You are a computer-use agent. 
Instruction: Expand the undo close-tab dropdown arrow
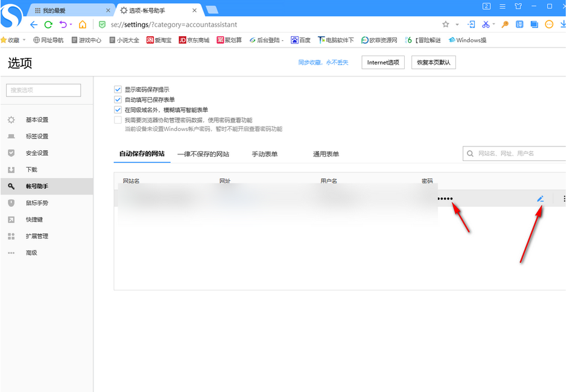pos(71,25)
